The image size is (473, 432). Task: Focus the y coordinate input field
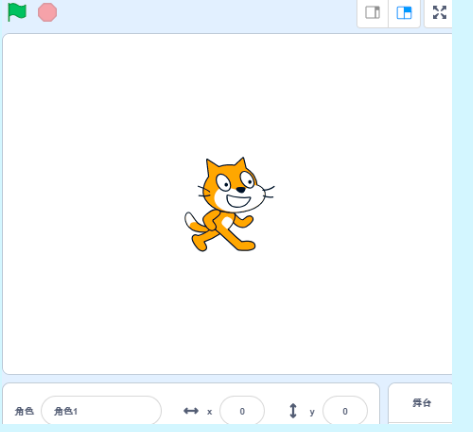[345, 411]
